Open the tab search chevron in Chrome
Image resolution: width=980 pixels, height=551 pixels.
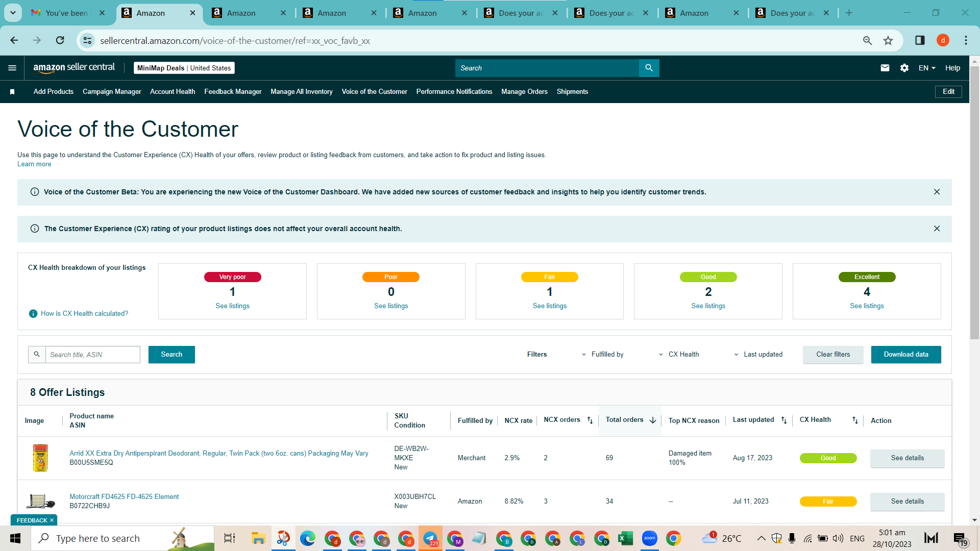[13, 13]
